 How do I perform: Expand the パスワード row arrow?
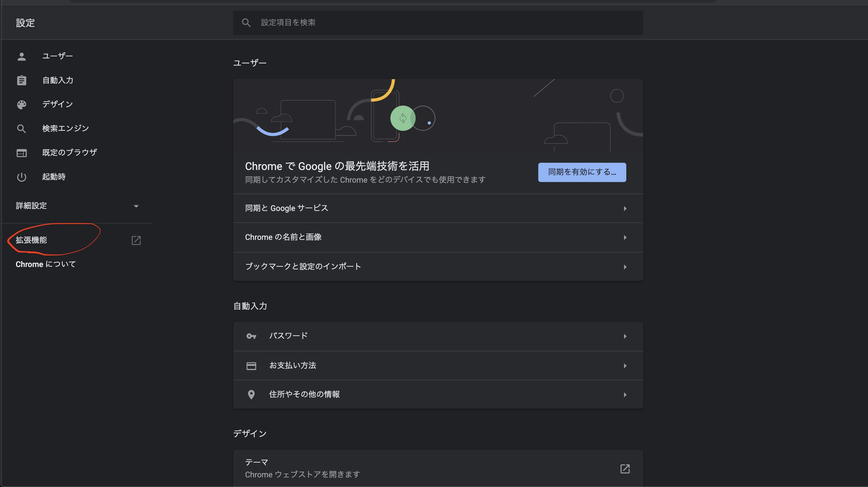(x=625, y=336)
